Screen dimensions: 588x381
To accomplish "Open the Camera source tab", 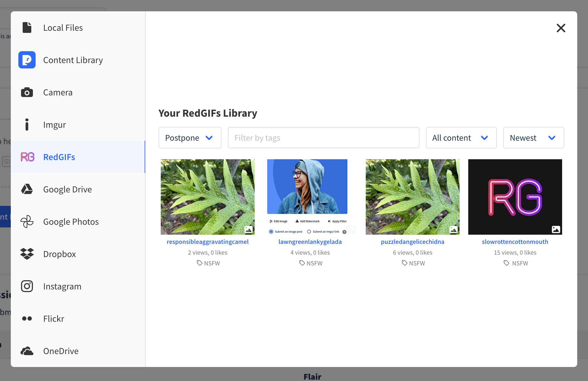I will pos(78,92).
